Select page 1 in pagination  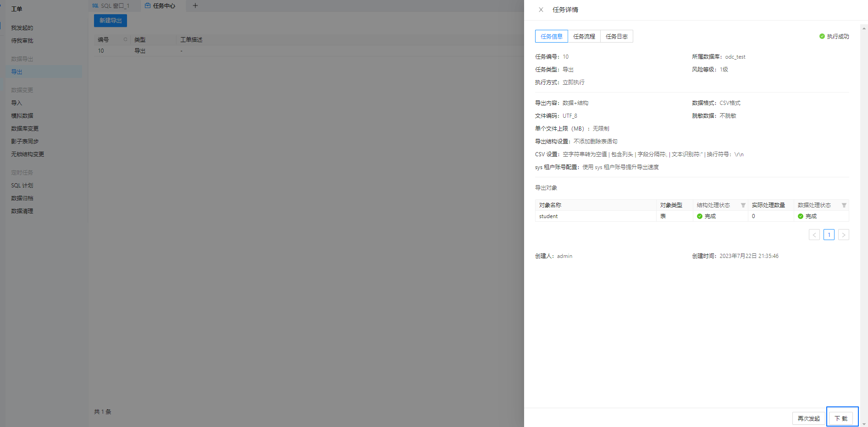point(829,235)
